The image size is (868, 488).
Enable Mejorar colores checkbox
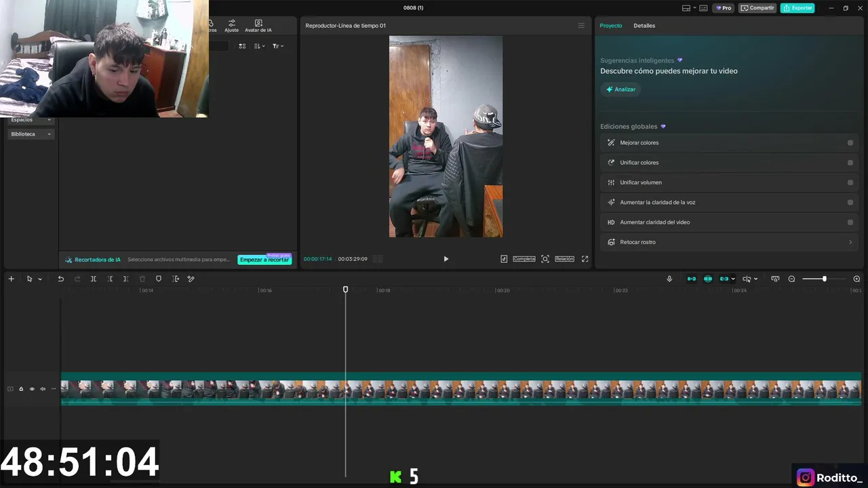[850, 143]
